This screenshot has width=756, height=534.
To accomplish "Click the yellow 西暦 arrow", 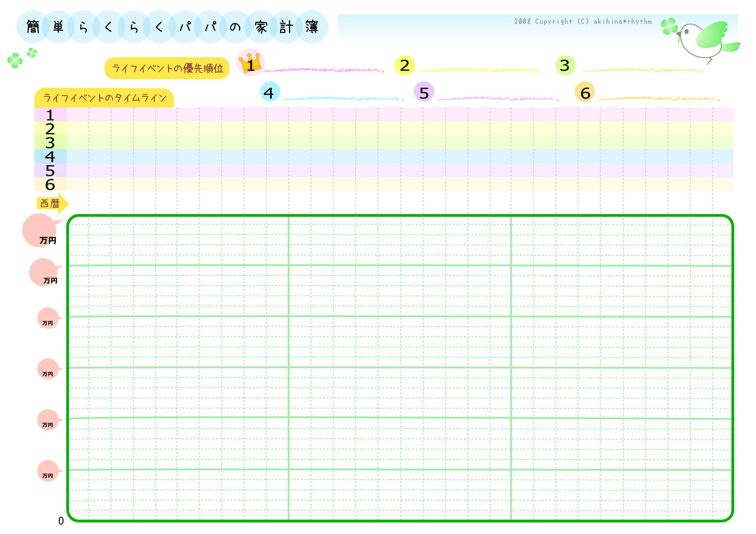I will point(52,204).
